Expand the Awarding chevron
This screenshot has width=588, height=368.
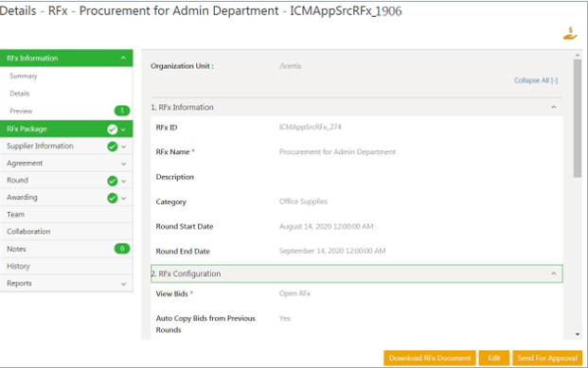click(x=124, y=199)
